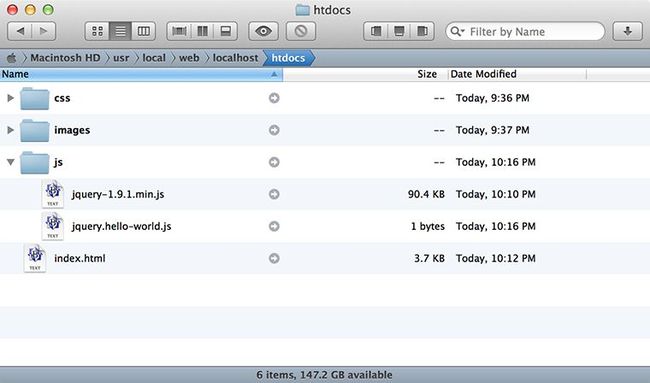Toggle Quick Look eye button
This screenshot has width=650, height=383.
pyautogui.click(x=263, y=31)
